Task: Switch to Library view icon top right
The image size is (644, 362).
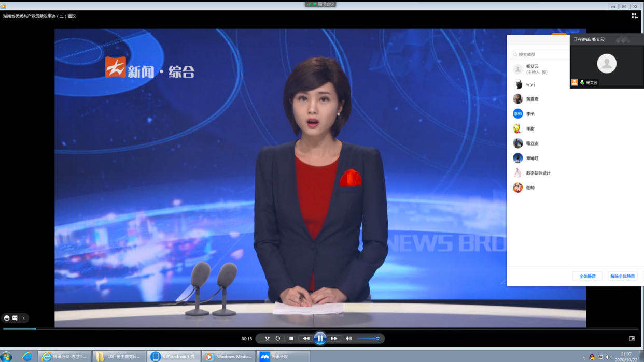Action: [x=634, y=16]
